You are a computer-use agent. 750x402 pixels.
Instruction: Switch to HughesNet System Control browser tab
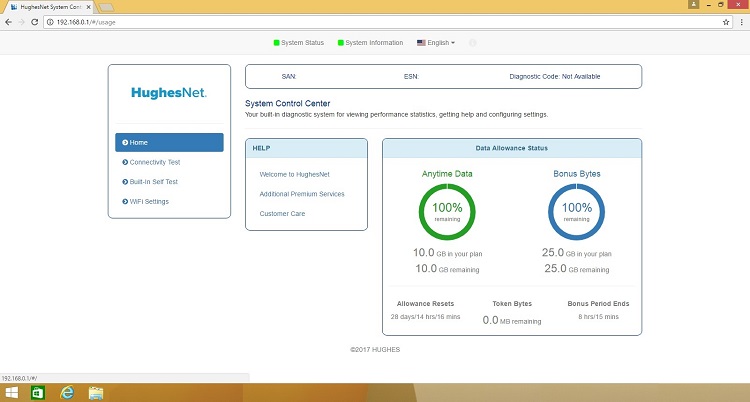click(x=50, y=7)
